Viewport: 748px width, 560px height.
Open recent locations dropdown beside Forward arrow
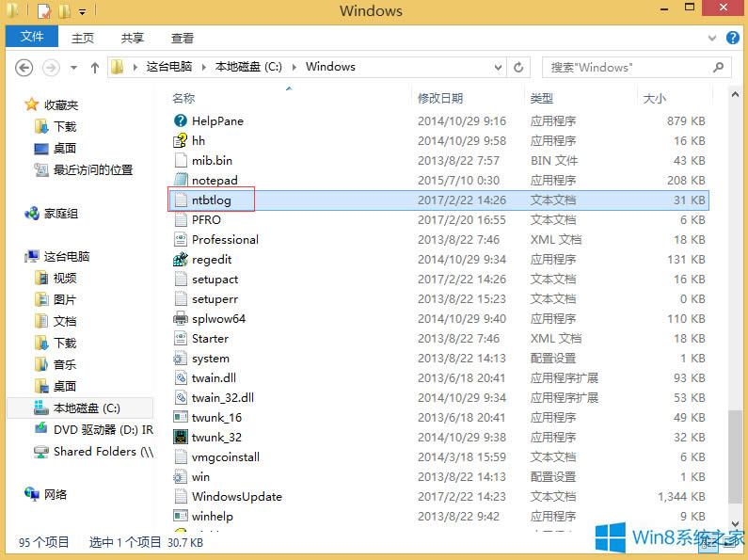point(73,68)
